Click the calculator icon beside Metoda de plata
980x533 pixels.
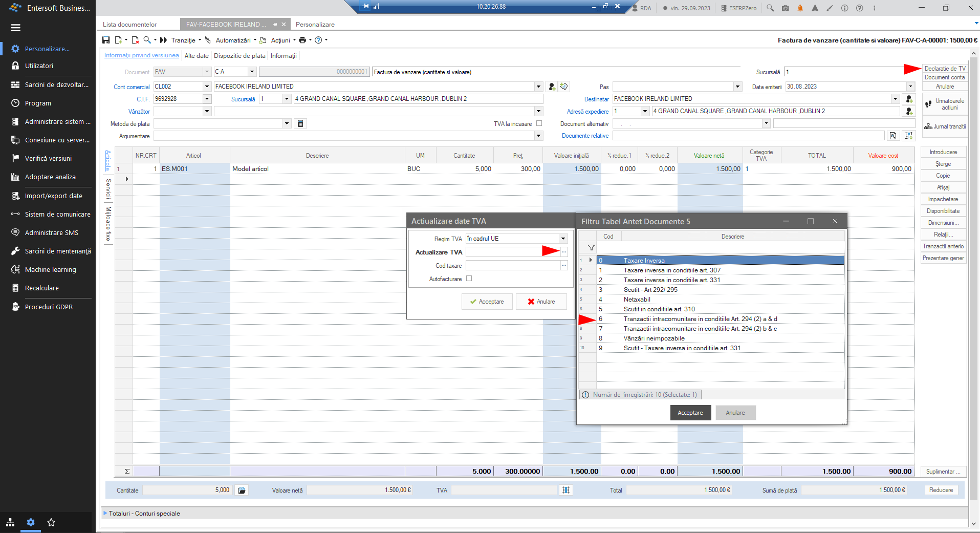point(300,123)
